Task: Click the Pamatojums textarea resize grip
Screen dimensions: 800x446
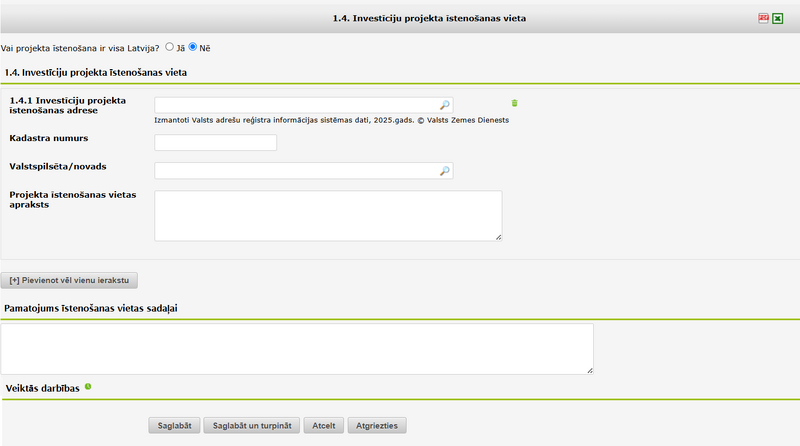Action: tap(590, 370)
